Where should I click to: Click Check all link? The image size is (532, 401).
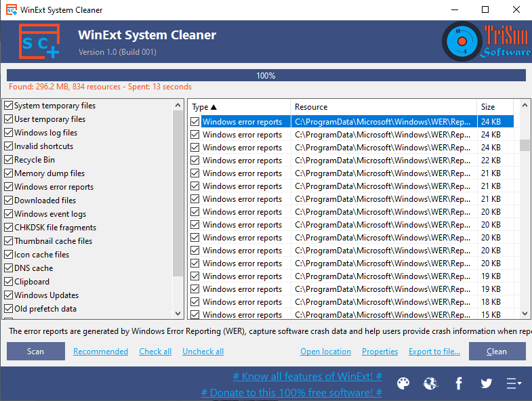coord(155,352)
